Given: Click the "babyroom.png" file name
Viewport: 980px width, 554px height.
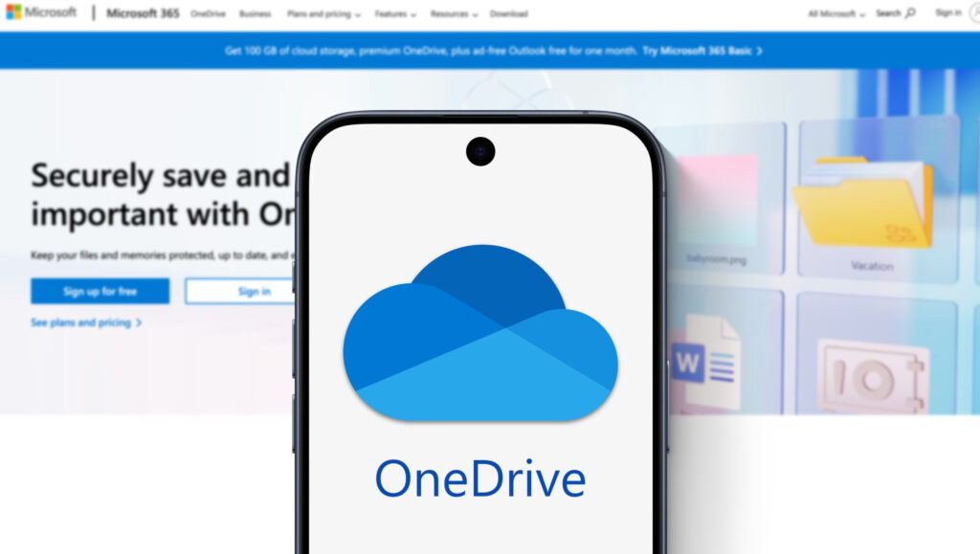Looking at the screenshot, I should coord(716,259).
